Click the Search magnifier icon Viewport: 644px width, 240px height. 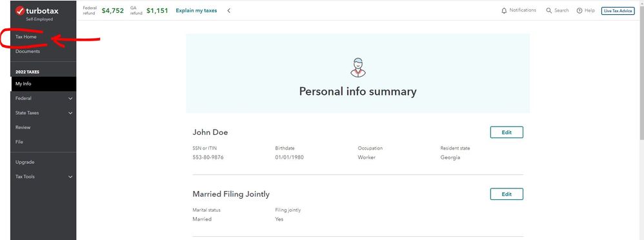click(548, 11)
